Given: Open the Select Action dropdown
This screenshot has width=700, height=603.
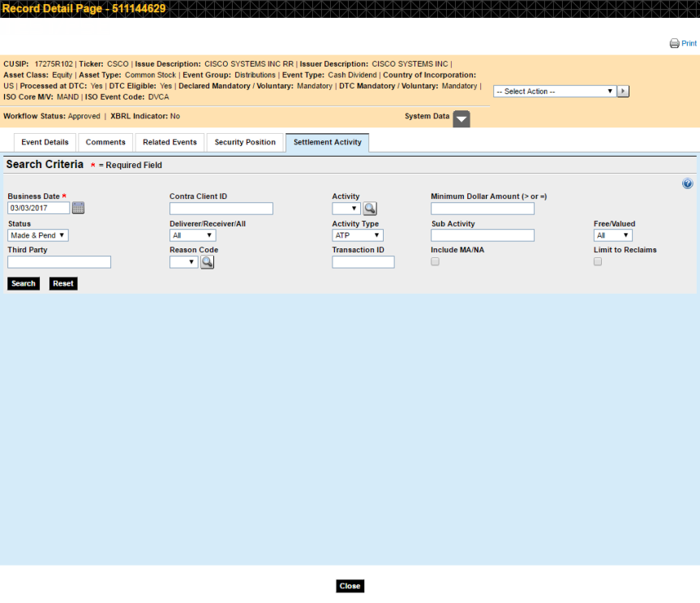Looking at the screenshot, I should (554, 92).
